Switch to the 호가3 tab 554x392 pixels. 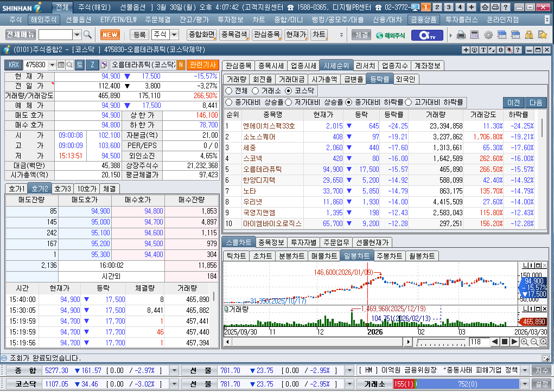[62, 189]
